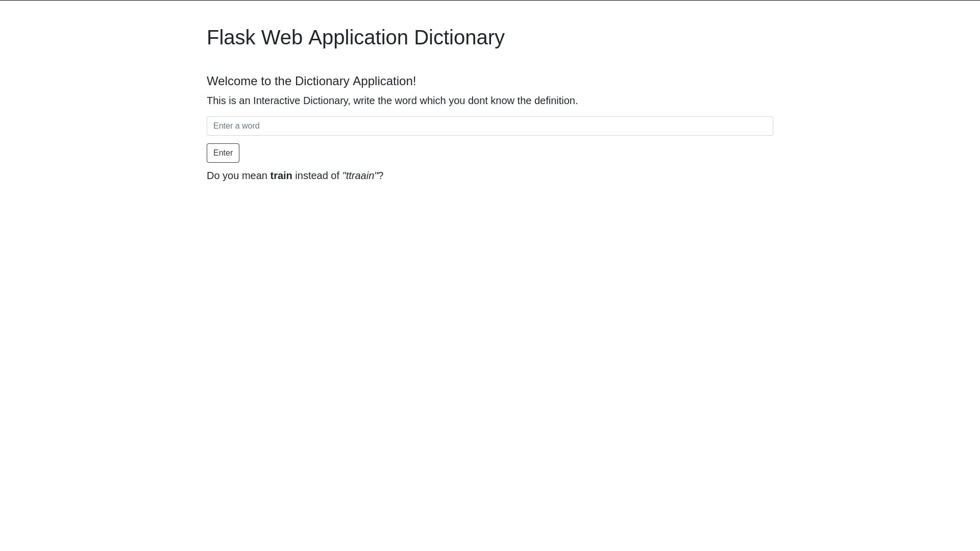Click 'which you' in the description sentence
980x551 pixels.
tap(442, 101)
